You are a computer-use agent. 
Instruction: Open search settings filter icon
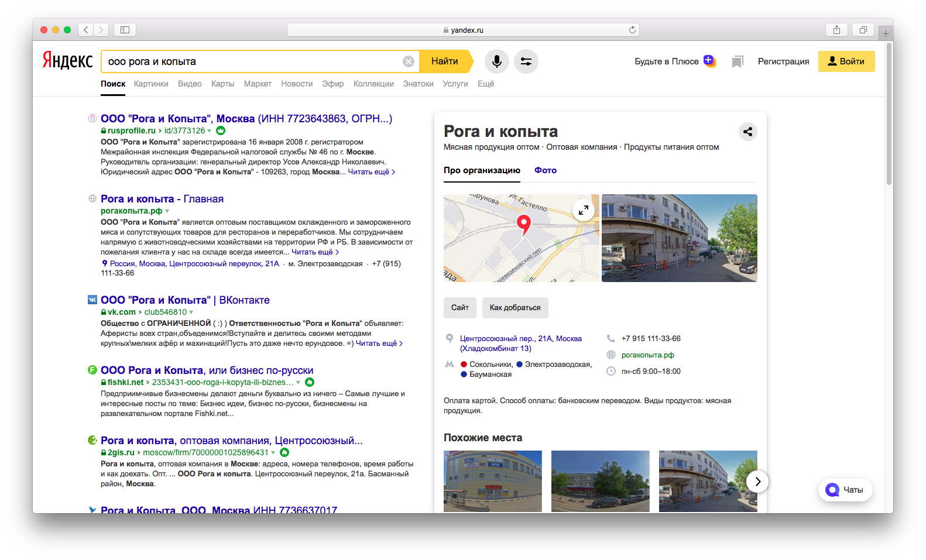click(x=526, y=61)
